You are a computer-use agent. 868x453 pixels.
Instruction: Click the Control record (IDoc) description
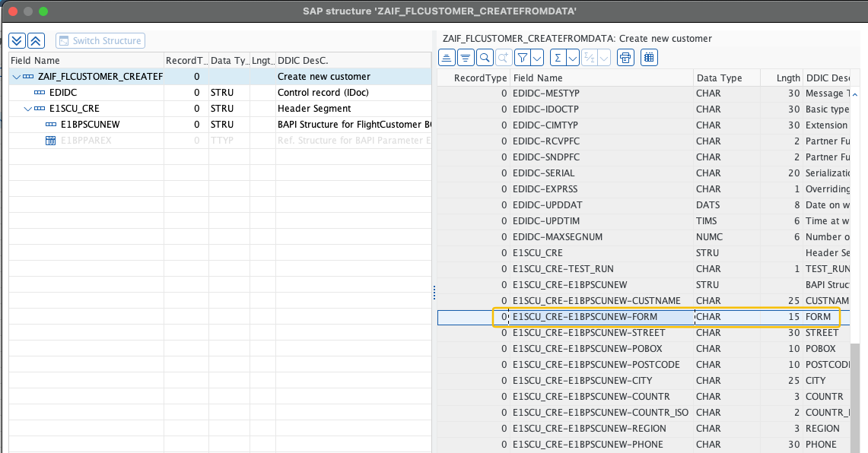[x=323, y=93]
